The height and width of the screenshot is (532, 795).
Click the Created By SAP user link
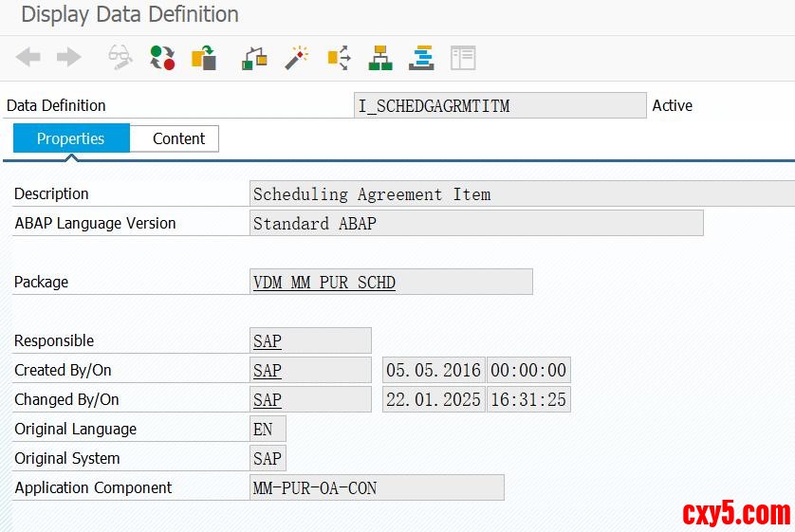pyautogui.click(x=268, y=371)
